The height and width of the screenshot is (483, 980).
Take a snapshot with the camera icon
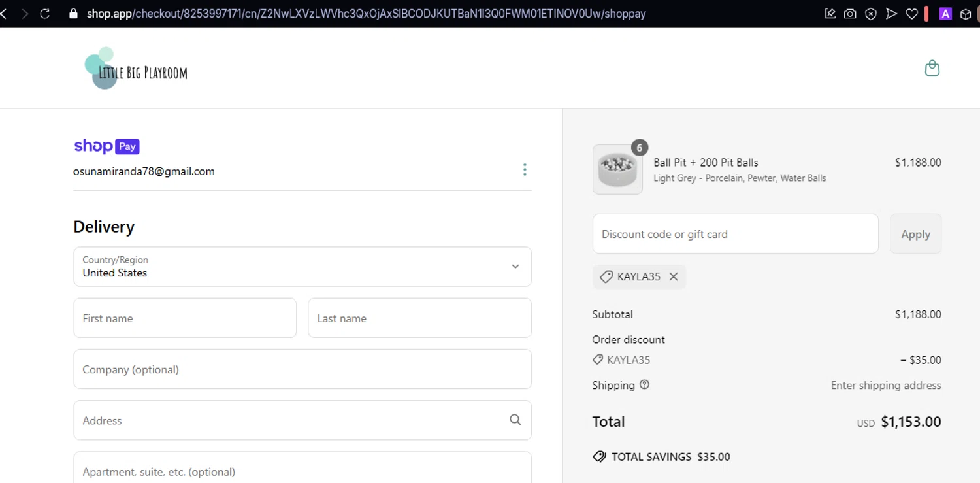(x=850, y=14)
